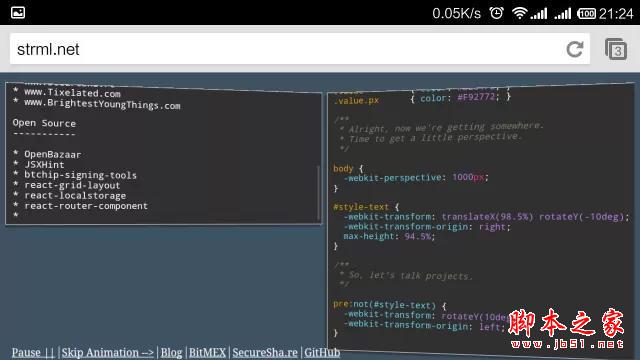Open the SecureSha.re link
The image size is (640, 360).
click(265, 352)
